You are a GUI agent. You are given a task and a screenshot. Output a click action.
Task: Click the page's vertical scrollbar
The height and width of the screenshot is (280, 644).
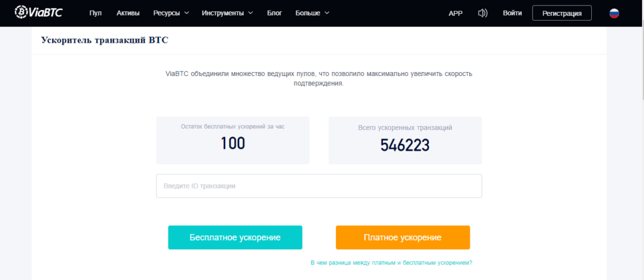click(x=640, y=63)
